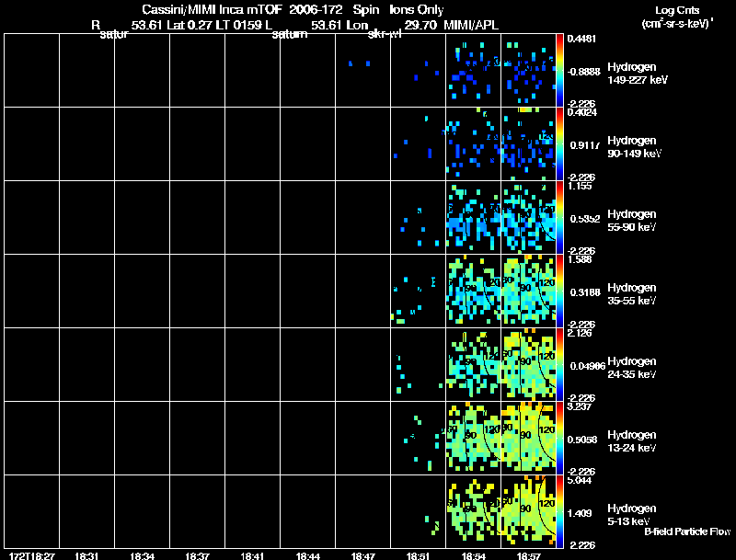The image size is (736, 560).
Task: Click the '0.4024' color scale value
Action: (x=581, y=112)
